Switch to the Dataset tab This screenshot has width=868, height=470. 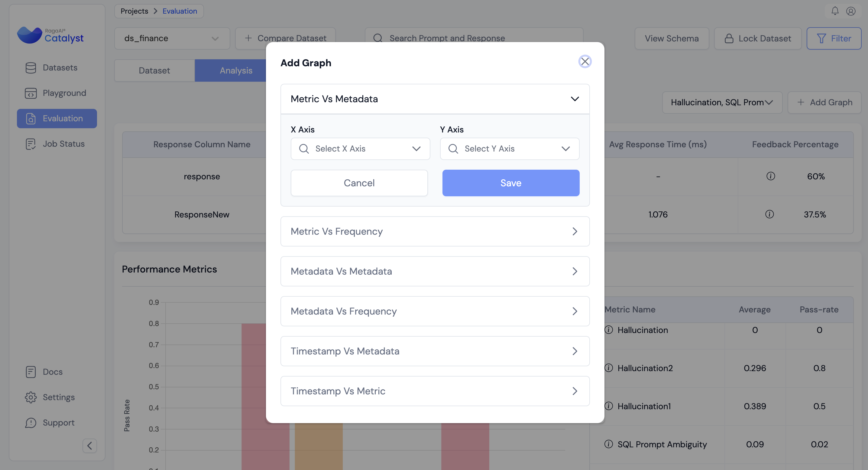[154, 70]
